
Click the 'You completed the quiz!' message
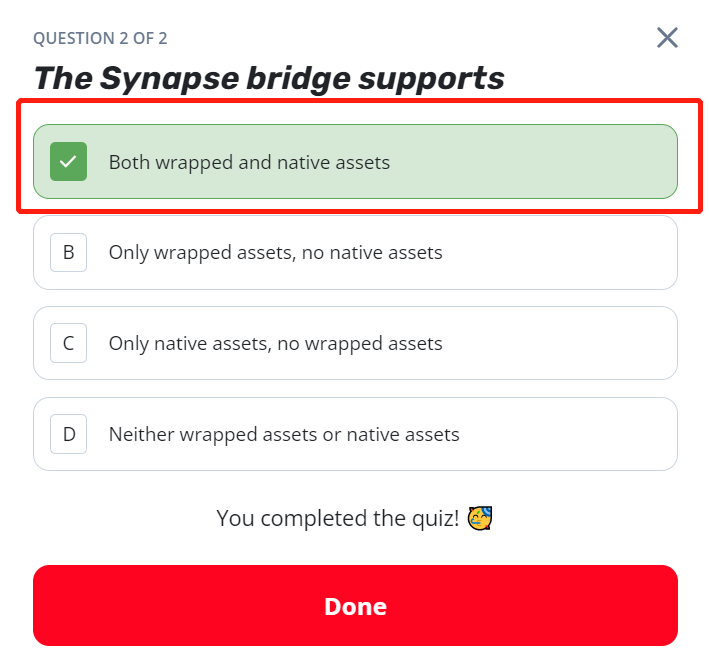click(338, 518)
